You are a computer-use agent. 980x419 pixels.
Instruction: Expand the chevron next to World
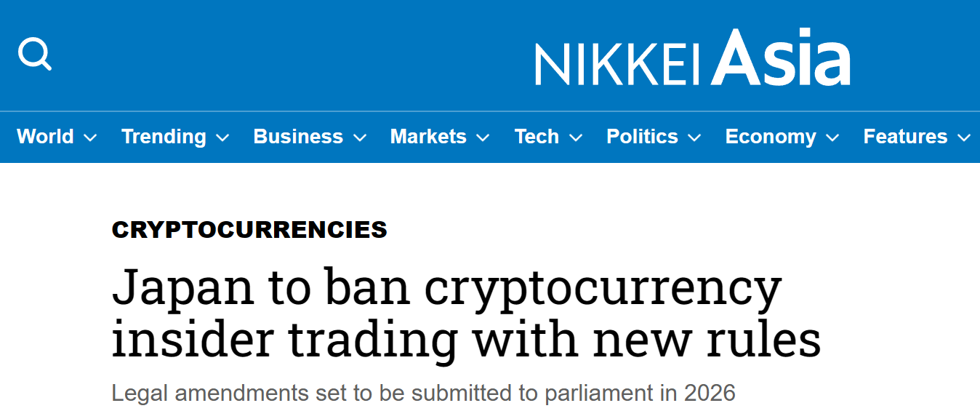point(91,137)
